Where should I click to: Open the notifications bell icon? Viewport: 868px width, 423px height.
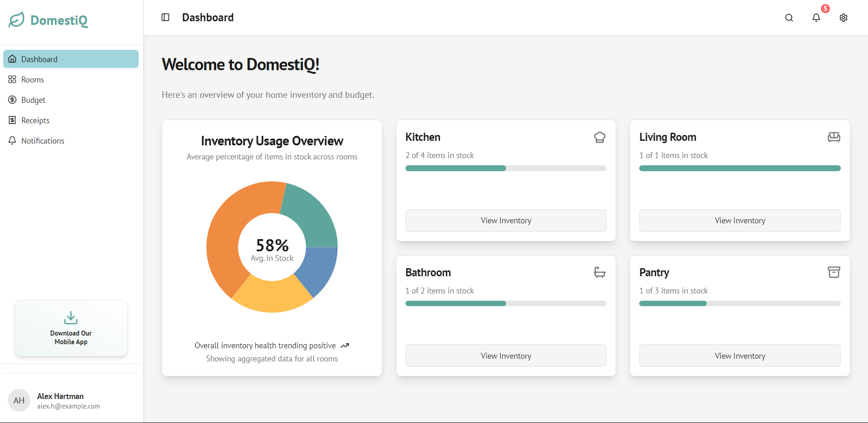click(816, 18)
